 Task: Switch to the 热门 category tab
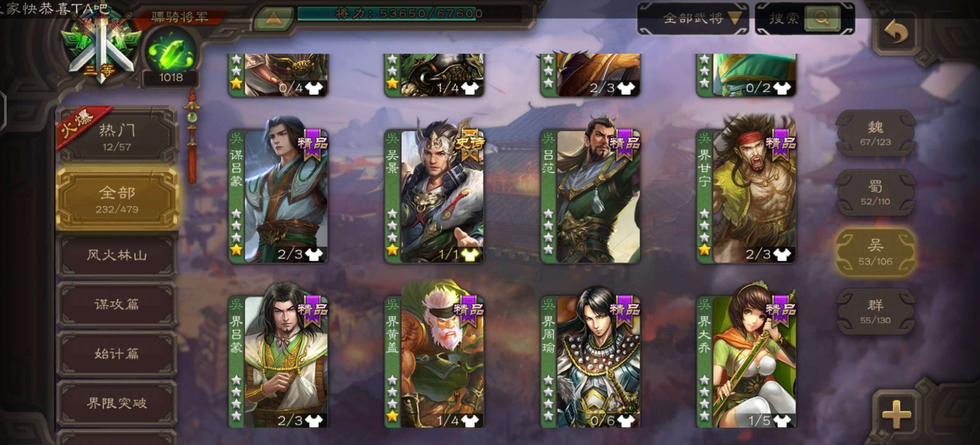pos(117,136)
